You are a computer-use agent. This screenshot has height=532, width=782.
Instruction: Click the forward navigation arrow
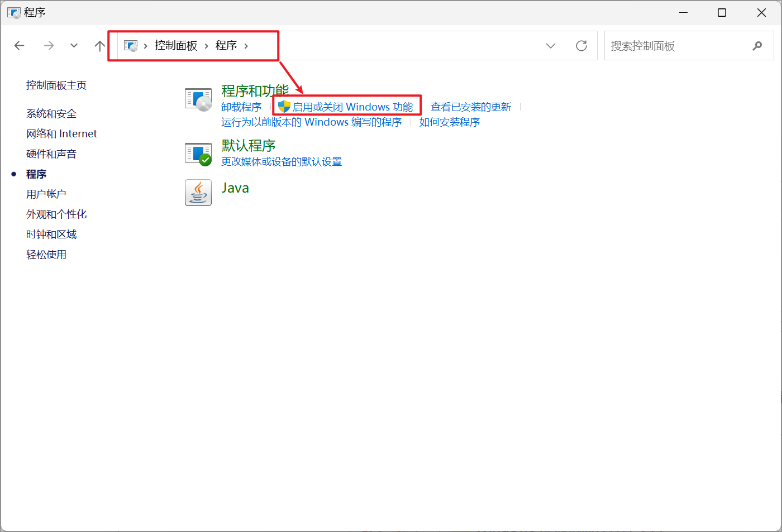tap(49, 46)
